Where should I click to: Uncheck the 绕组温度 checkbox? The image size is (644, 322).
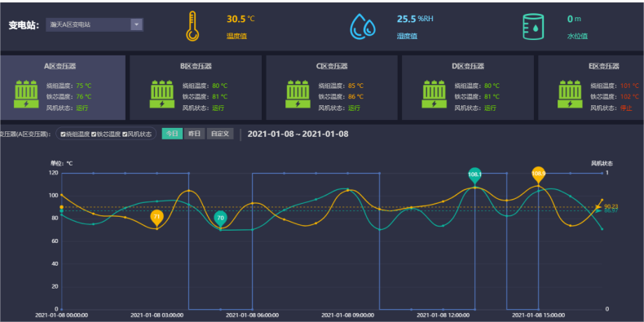[x=63, y=134]
